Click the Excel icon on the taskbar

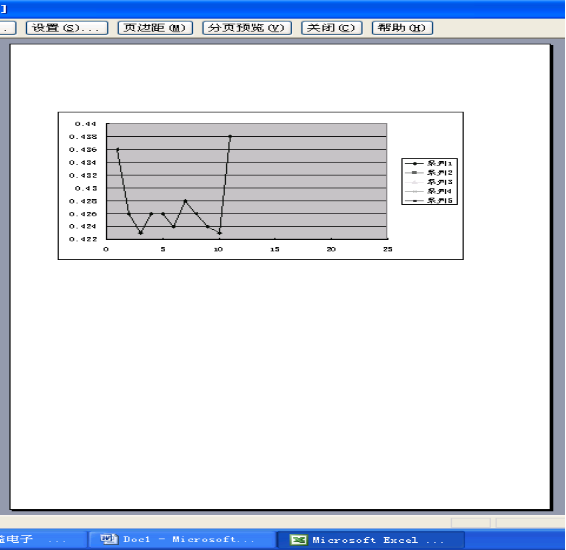coord(299,540)
